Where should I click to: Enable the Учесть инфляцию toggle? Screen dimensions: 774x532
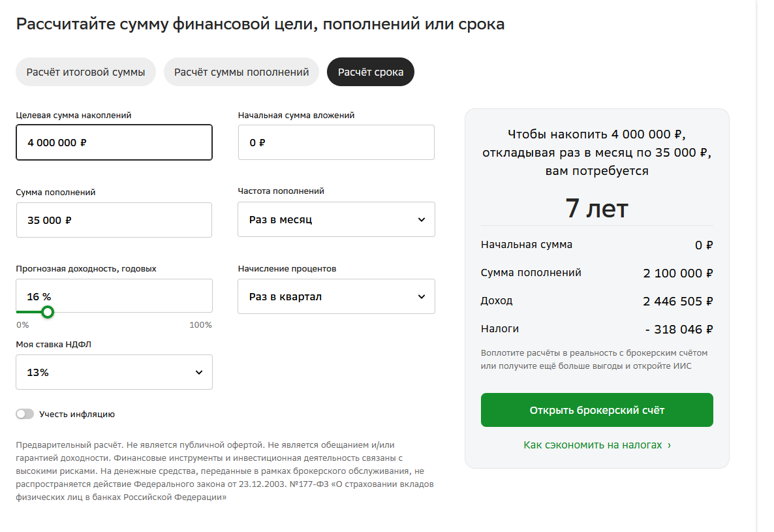coord(25,414)
